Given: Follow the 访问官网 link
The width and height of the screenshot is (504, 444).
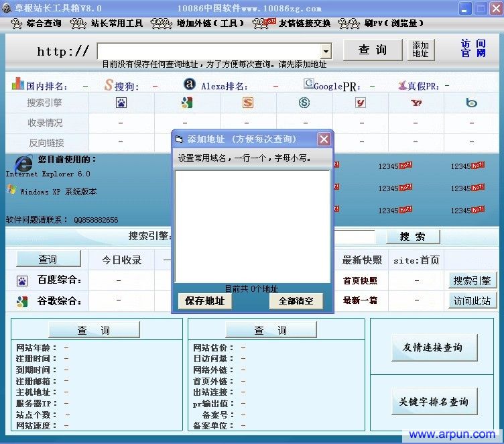Looking at the screenshot, I should (473, 48).
